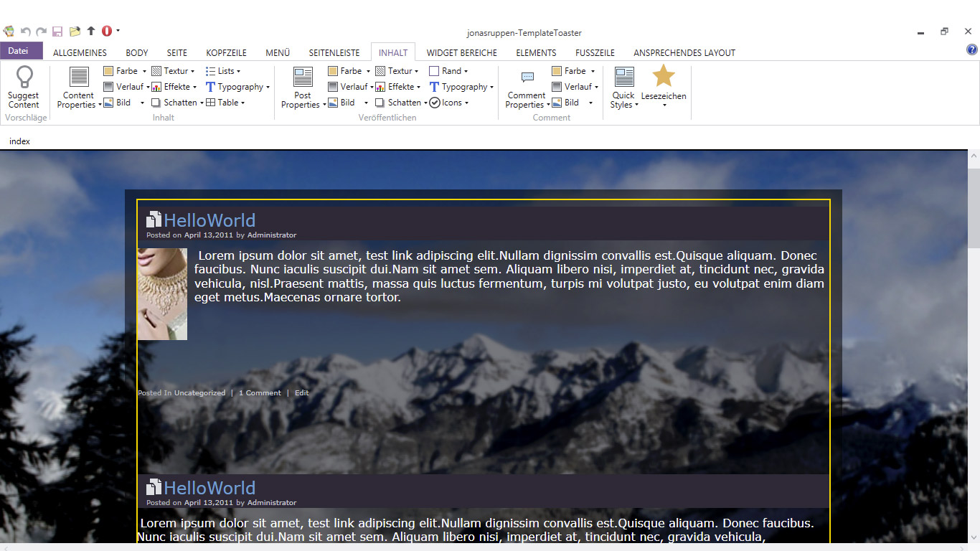Click the first HelloWorld post title
The height and width of the screenshot is (551, 980).
(x=209, y=220)
